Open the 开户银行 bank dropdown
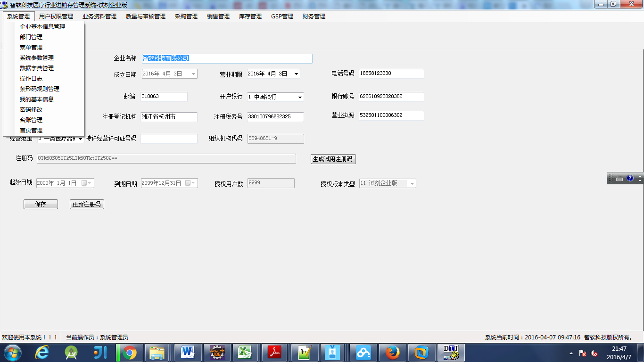Image resolution: width=644 pixels, height=362 pixels. (x=299, y=97)
